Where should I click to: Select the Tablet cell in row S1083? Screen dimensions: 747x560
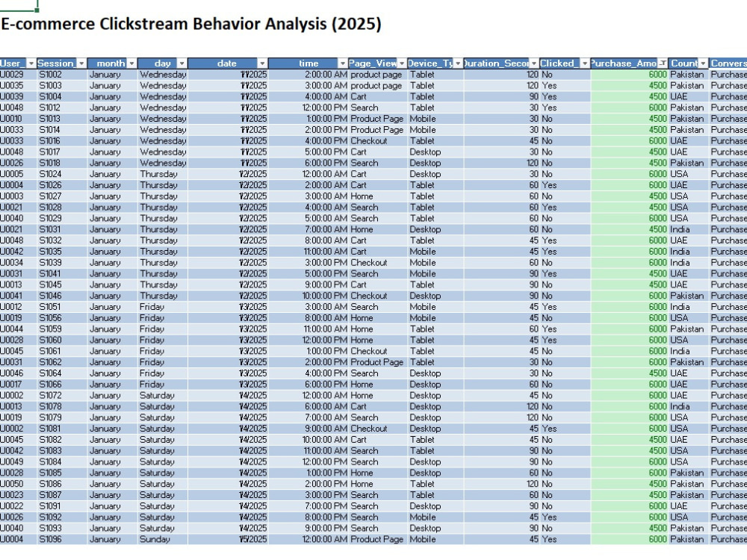436,451
